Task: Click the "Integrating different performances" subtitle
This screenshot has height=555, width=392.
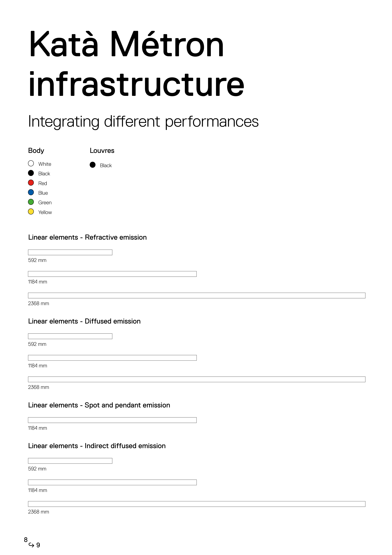Action: point(143,121)
